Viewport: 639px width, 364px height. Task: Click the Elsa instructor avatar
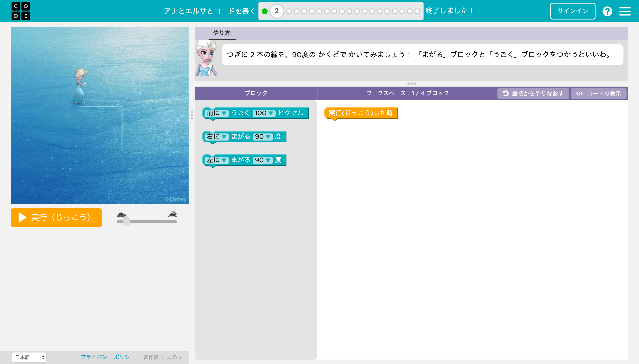pos(206,58)
